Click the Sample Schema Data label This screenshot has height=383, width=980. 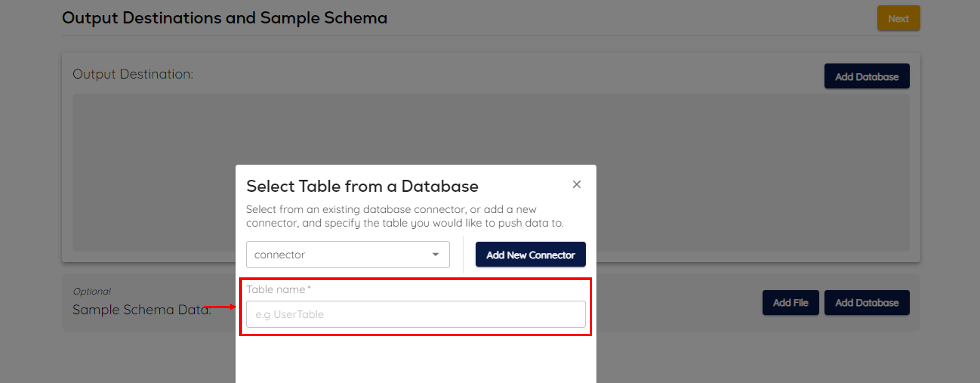click(x=141, y=310)
